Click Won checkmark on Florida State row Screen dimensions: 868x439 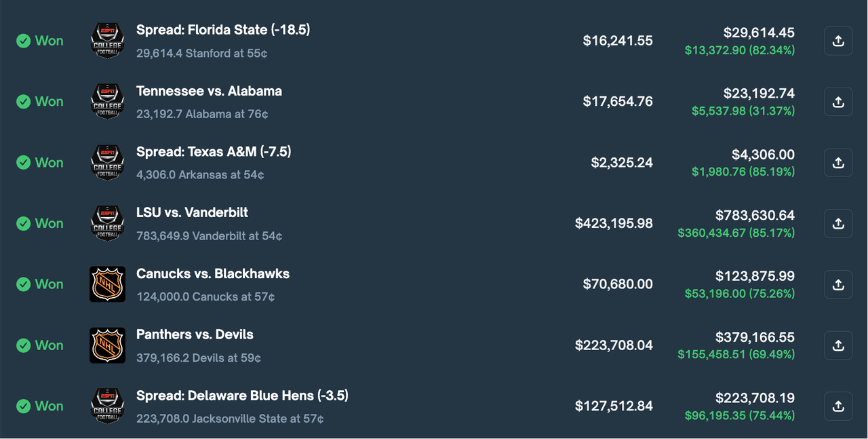[x=24, y=41]
